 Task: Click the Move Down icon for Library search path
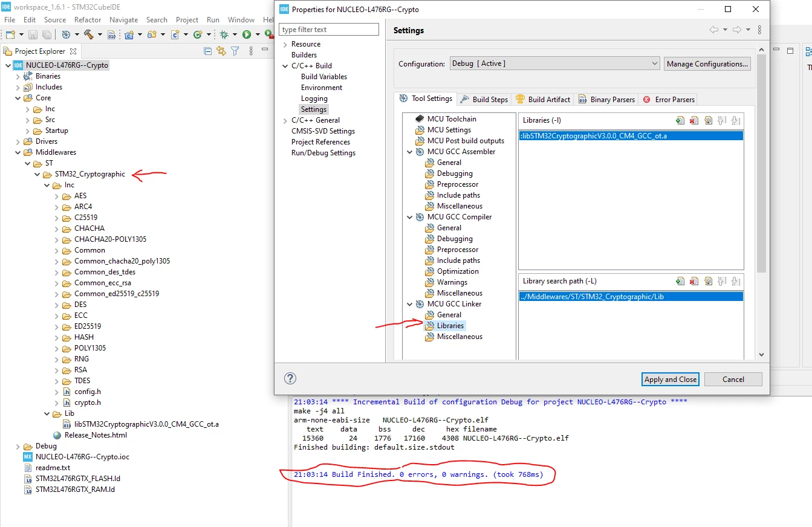[735, 281]
